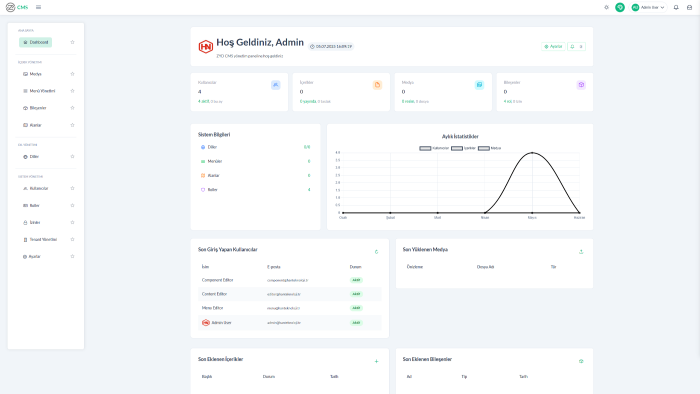The height and width of the screenshot is (394, 700).
Task: Go to Tenant Yönetimi in the sidebar
Action: pyautogui.click(x=40, y=240)
